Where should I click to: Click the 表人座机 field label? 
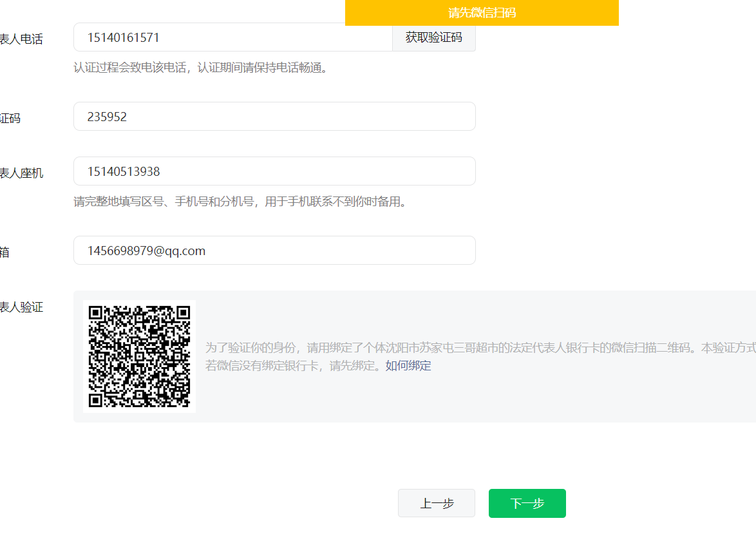click(21, 173)
